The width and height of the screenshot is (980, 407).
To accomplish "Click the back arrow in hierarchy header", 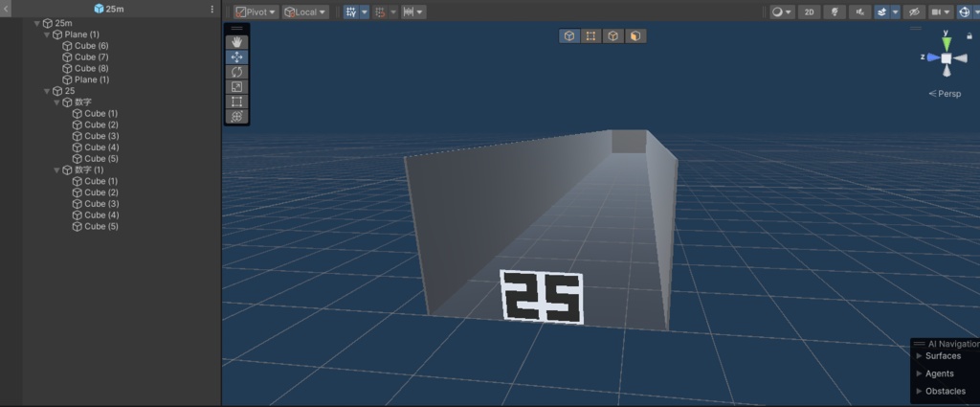I will pos(7,9).
